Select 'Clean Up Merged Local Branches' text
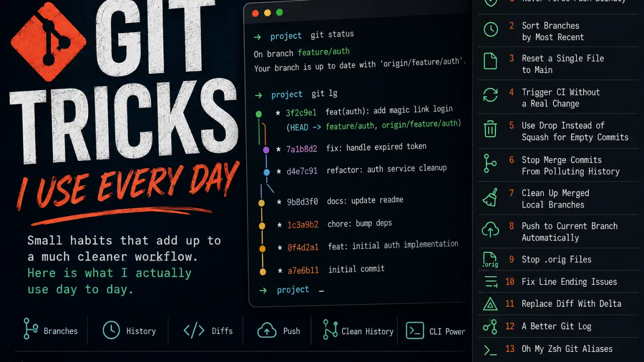 (x=555, y=199)
